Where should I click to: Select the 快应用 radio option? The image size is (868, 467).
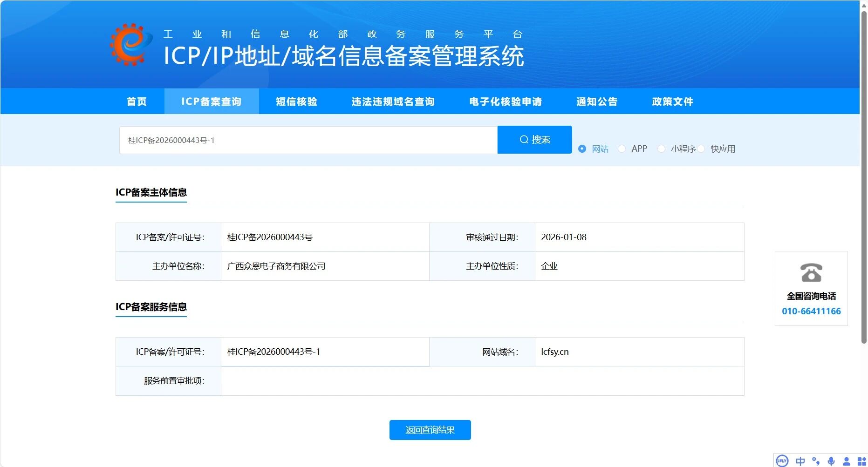[701, 149]
